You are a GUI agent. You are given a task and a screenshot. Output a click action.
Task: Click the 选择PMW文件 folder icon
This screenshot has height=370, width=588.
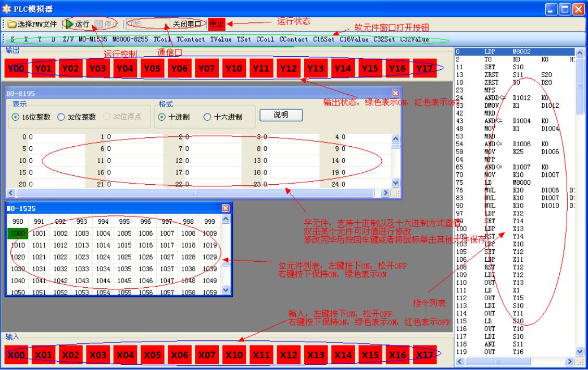coord(12,24)
